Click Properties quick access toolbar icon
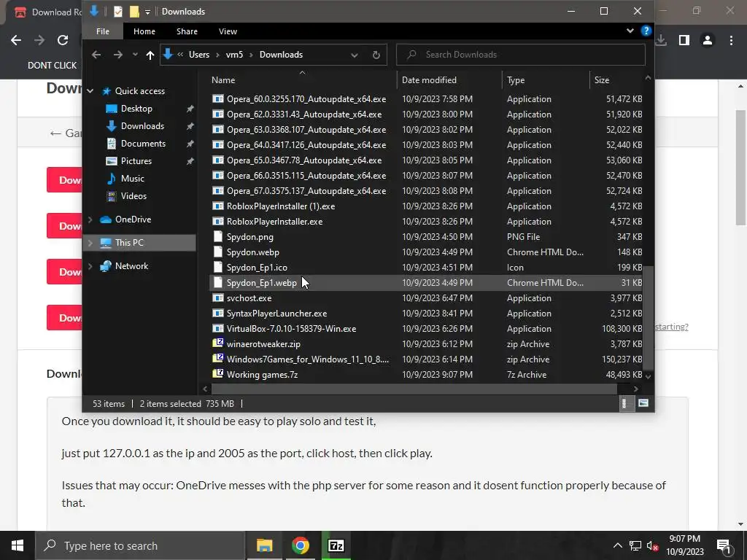 (117, 12)
